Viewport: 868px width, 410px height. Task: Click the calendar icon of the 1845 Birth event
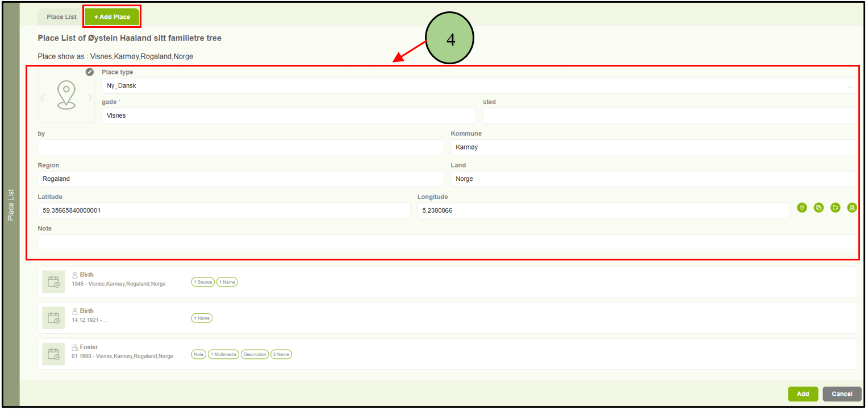click(54, 281)
